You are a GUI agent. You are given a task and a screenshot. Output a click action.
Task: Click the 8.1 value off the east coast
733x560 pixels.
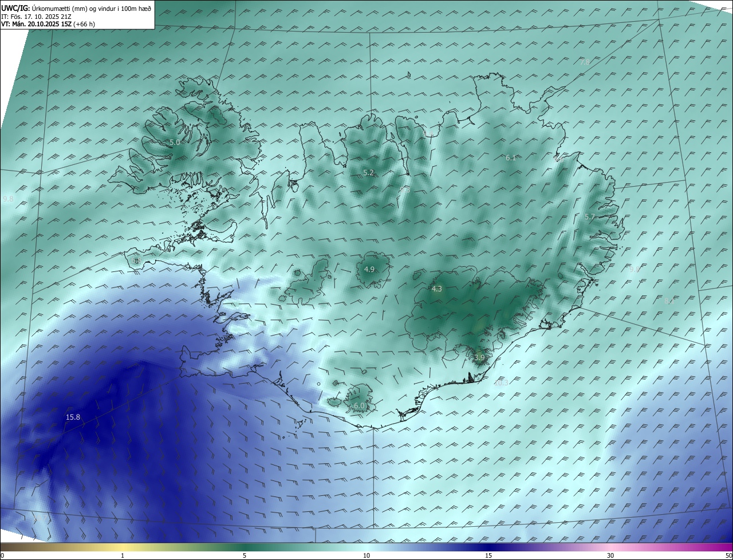669,301
